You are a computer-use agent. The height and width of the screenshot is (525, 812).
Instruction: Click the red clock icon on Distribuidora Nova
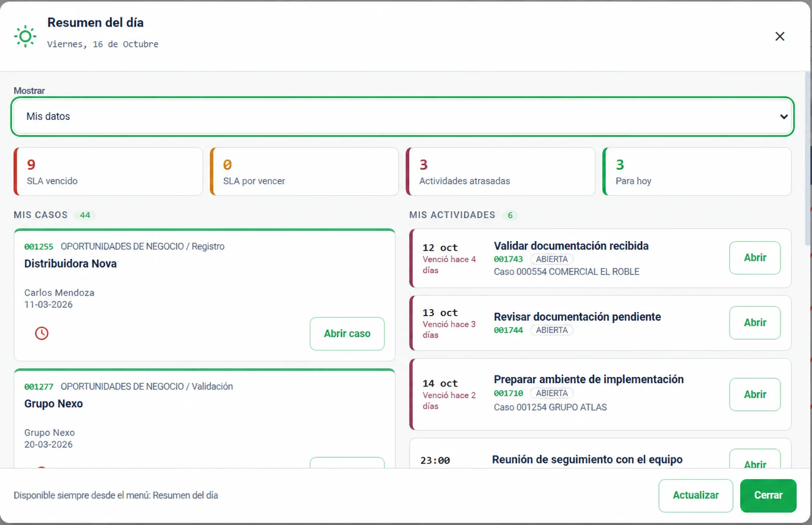tap(42, 333)
